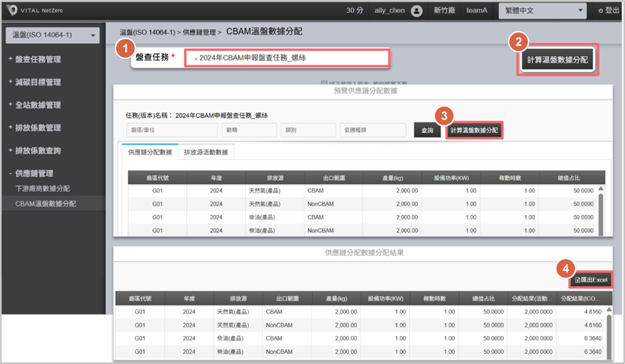Open the 繁體中文 language dropdown
This screenshot has width=625, height=364.
click(542, 11)
